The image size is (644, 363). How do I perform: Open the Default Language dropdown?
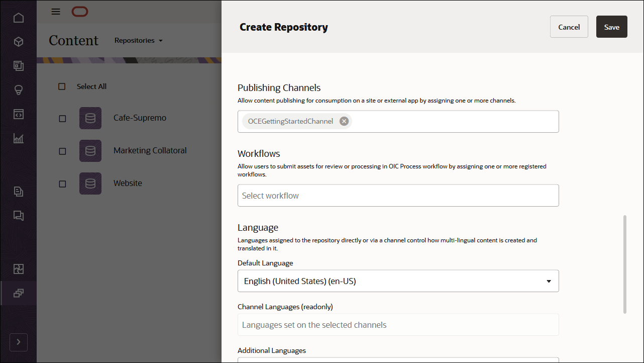point(548,281)
